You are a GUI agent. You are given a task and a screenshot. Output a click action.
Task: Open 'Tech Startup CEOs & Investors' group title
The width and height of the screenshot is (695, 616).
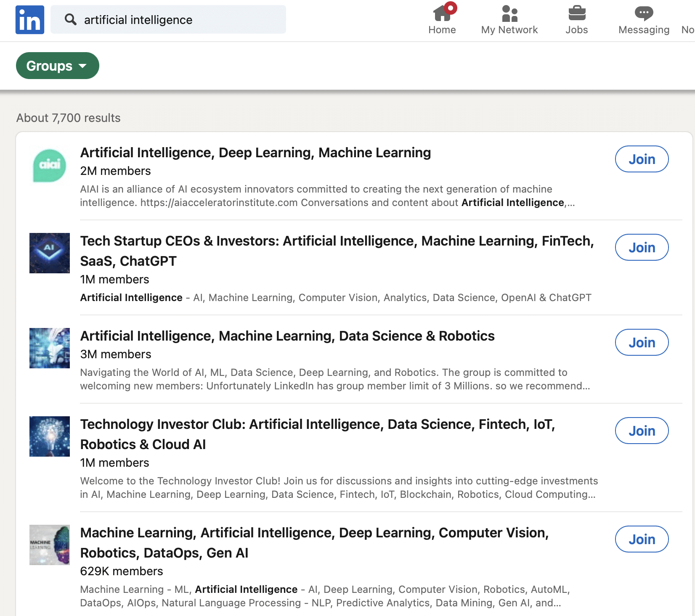pyautogui.click(x=337, y=251)
